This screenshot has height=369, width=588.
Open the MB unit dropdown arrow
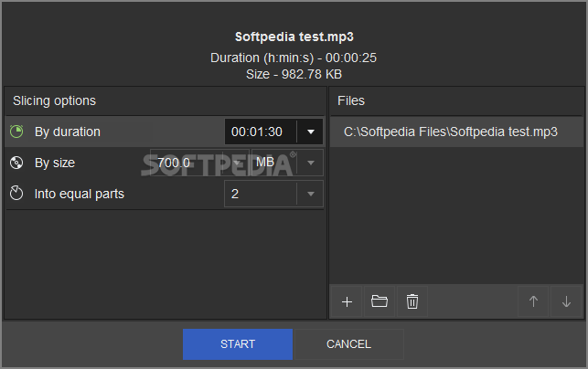[x=310, y=163]
